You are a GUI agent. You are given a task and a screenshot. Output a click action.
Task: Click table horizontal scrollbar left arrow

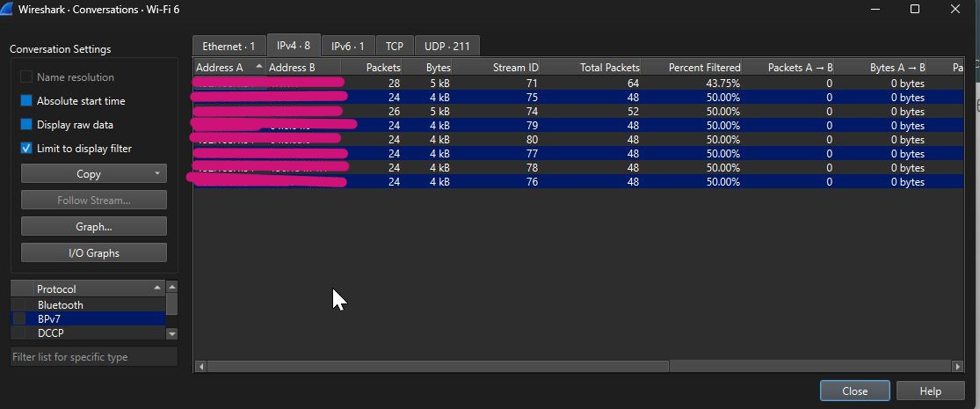tap(200, 366)
